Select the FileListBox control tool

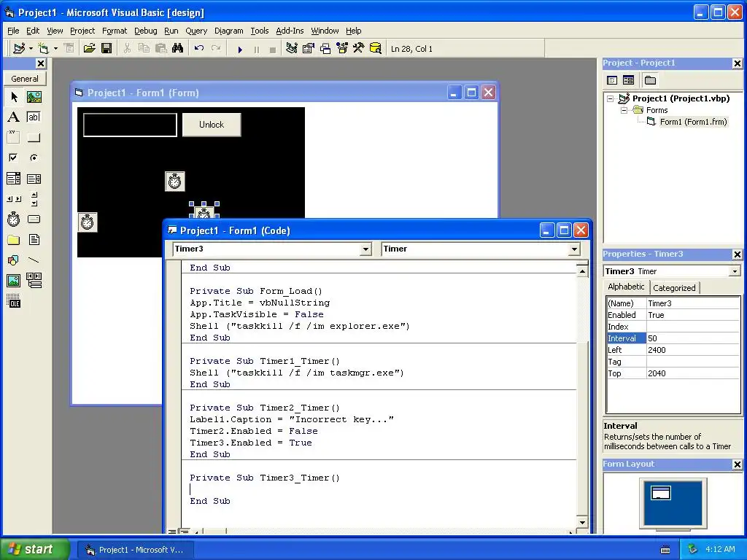tap(34, 239)
